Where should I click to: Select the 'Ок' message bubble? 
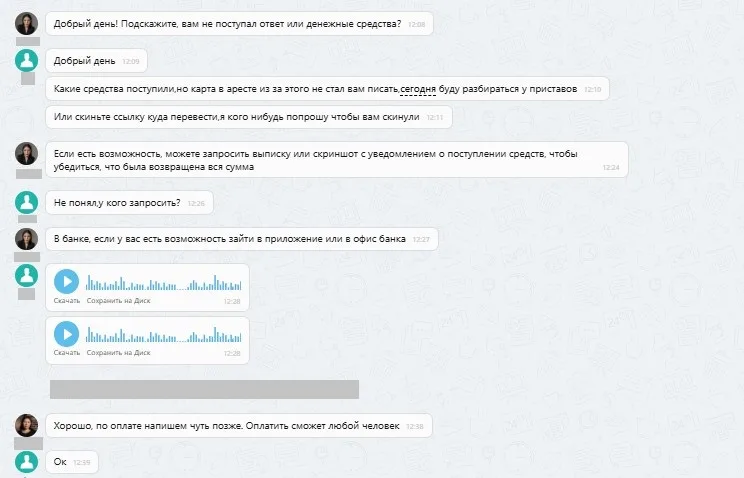pyautogui.click(x=72, y=462)
